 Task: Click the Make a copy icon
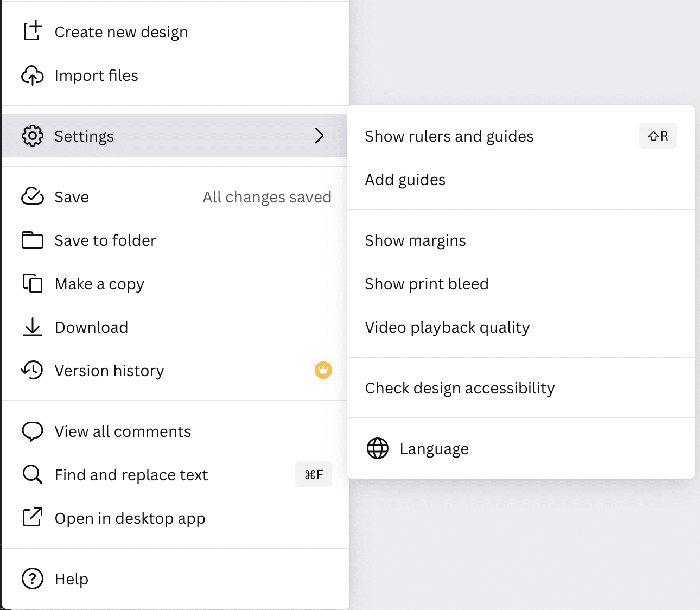coord(33,283)
